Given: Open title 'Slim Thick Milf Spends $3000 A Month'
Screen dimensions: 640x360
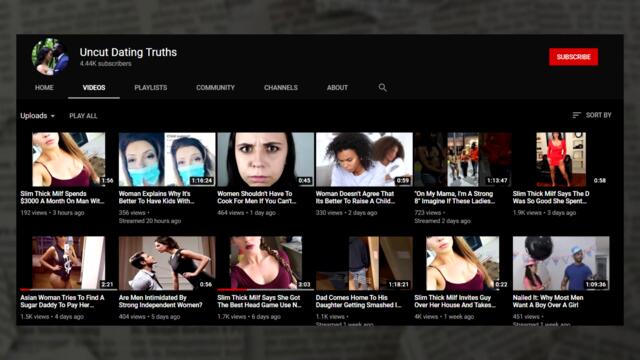Looking at the screenshot, I should tap(62, 197).
